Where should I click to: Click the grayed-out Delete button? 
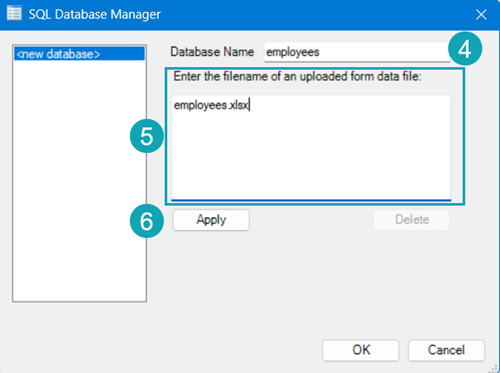412,220
